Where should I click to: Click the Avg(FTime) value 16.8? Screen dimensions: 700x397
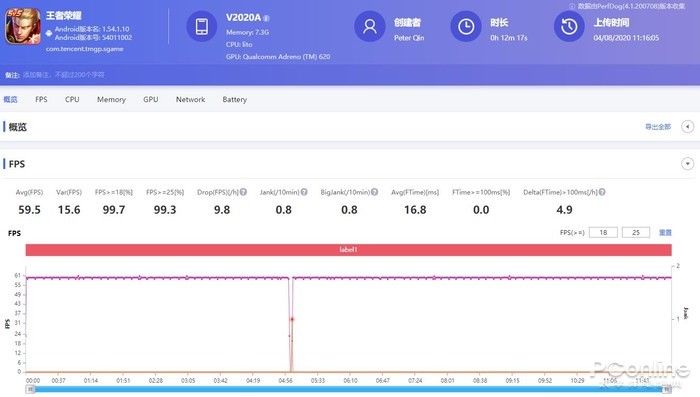pyautogui.click(x=415, y=209)
